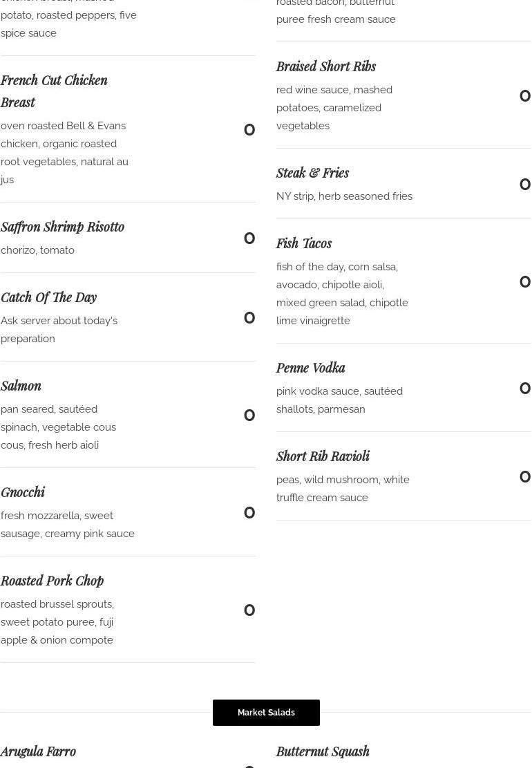Screen dimensions: 532x768
Task: Click the Market Salads section label
Action: (x=266, y=713)
